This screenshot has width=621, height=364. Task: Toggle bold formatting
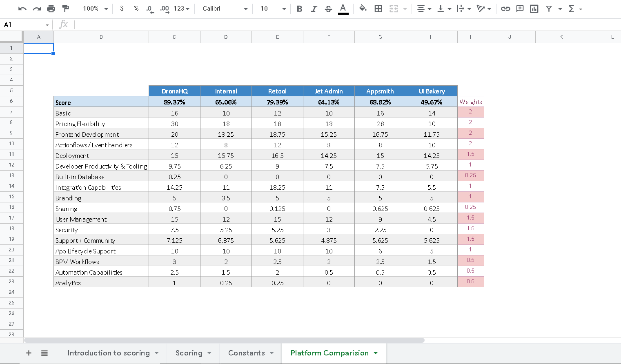tap(299, 9)
